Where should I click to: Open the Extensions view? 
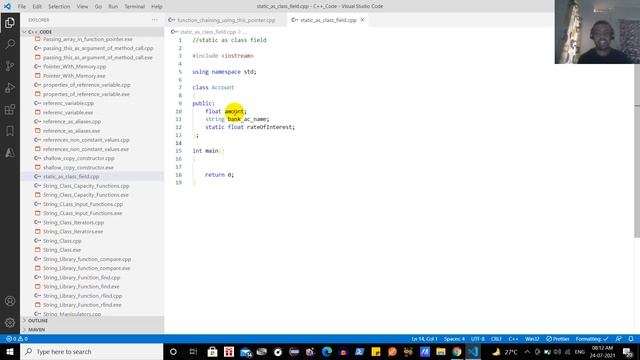10,109
